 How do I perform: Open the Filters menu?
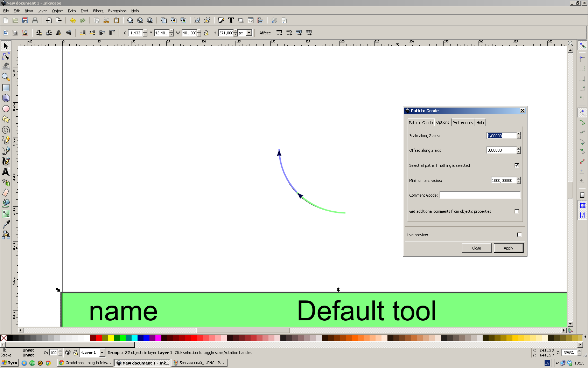coord(98,11)
